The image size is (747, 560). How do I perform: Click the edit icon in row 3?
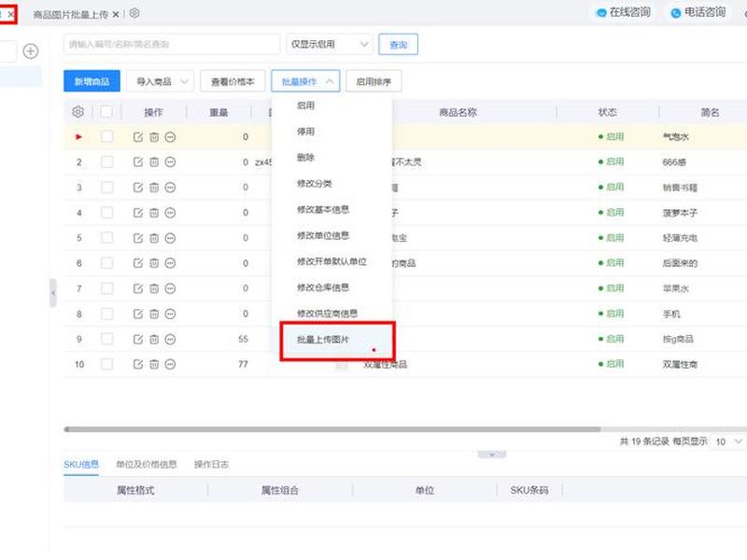pyautogui.click(x=137, y=188)
